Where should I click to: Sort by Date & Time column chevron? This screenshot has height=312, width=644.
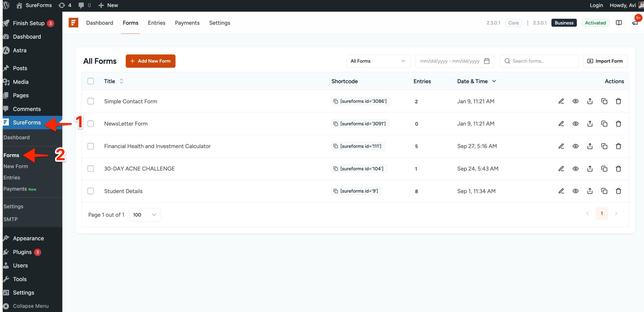(494, 81)
